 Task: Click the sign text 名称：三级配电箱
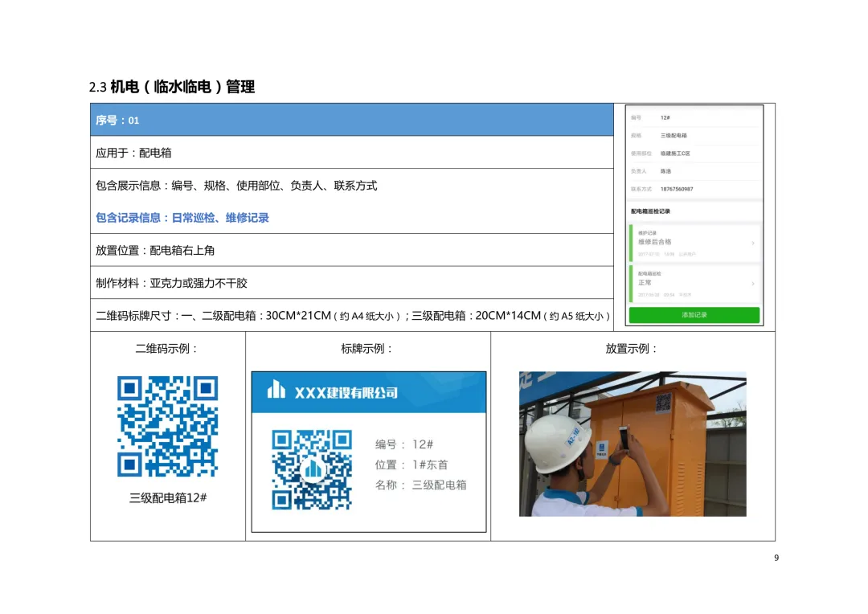click(x=420, y=485)
